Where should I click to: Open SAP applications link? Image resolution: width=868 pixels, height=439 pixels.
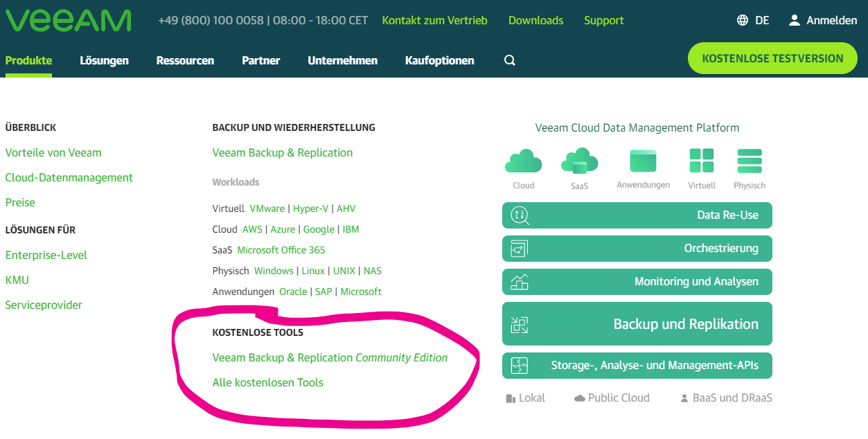click(324, 292)
